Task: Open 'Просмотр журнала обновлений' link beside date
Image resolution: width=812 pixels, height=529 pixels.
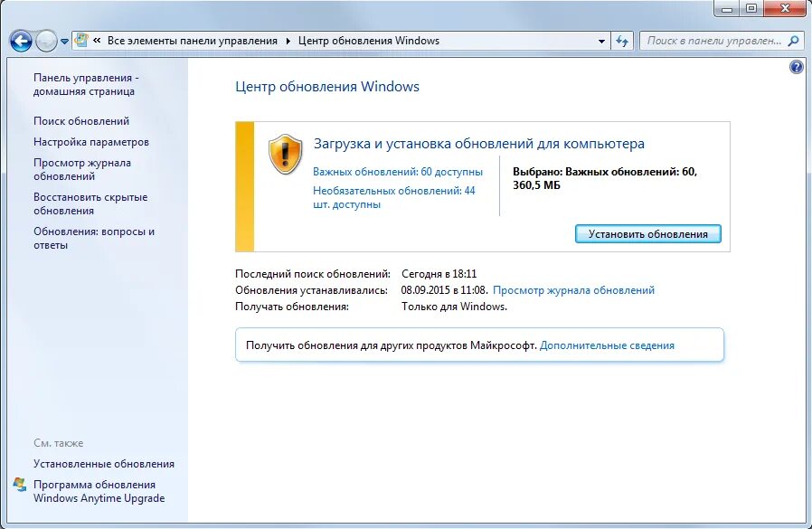Action: 573,290
